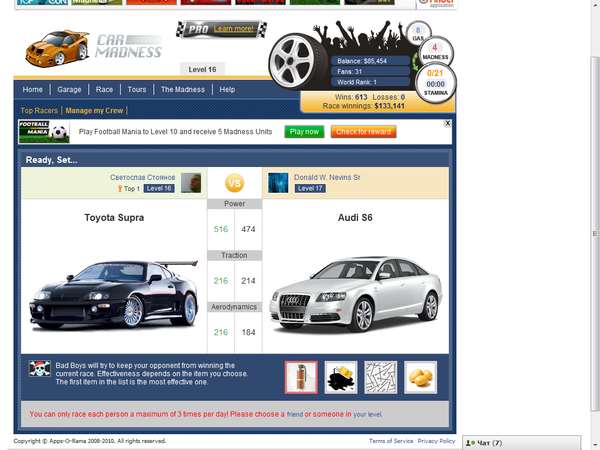This screenshot has width=600, height=450.
Task: Open the Tours menu item
Action: (x=137, y=90)
